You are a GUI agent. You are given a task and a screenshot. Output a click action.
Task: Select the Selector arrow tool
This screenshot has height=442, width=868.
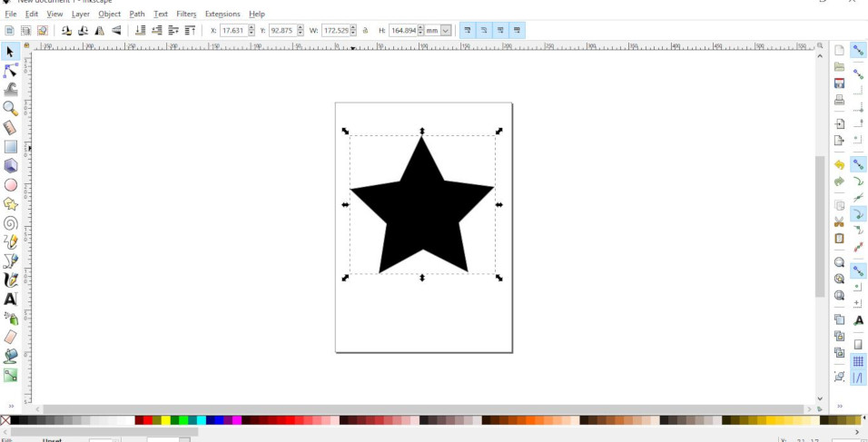pyautogui.click(x=10, y=52)
